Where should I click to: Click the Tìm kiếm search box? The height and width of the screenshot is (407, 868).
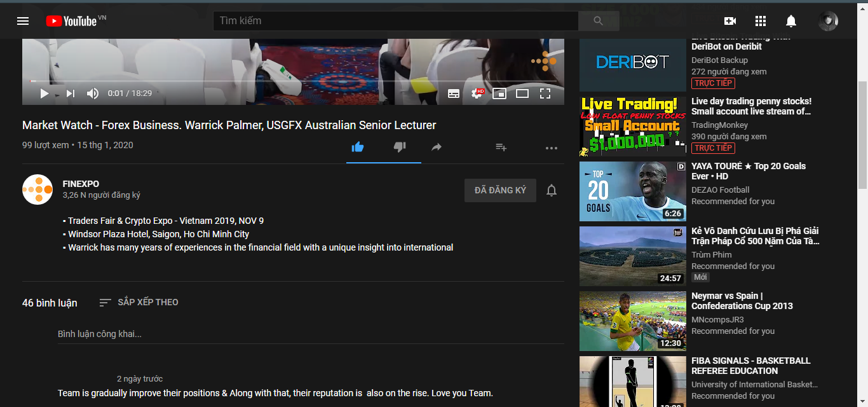396,21
